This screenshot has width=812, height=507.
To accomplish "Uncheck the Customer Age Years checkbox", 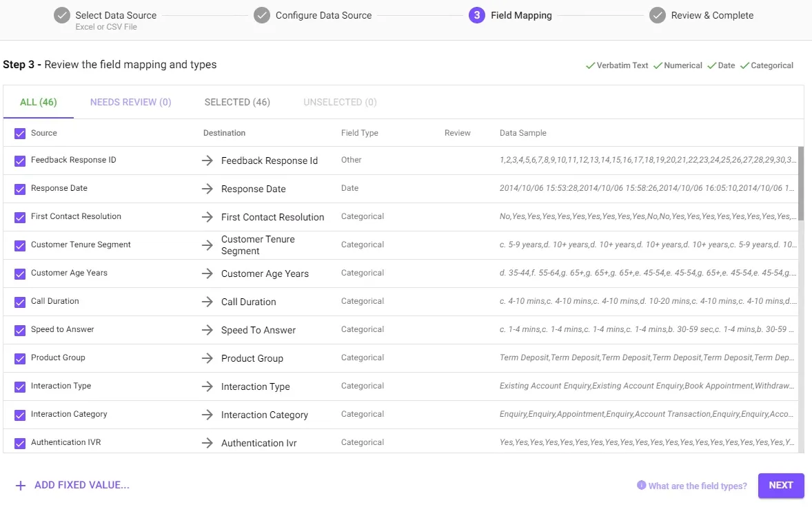I will [x=20, y=273].
